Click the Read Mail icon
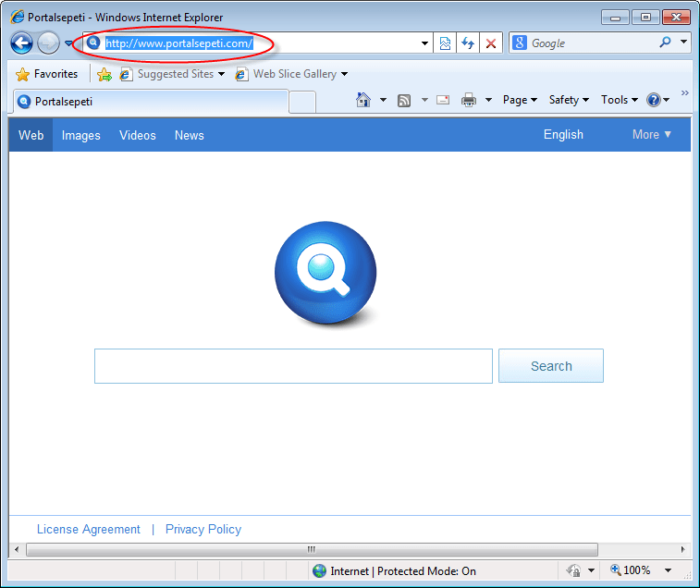This screenshot has height=588, width=700. click(x=443, y=100)
